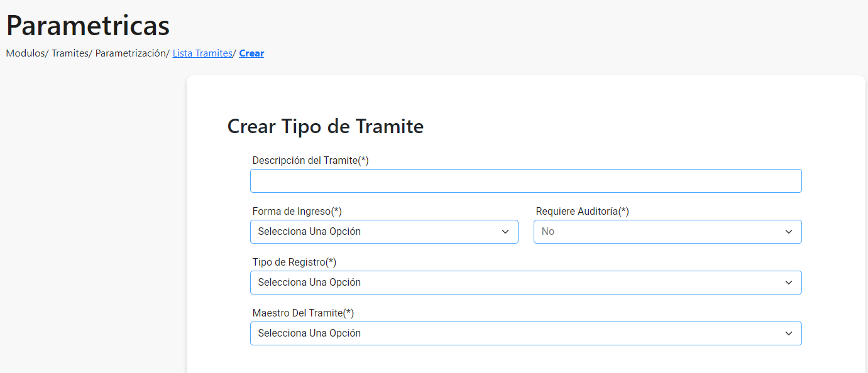The width and height of the screenshot is (868, 373).
Task: Click the chevron arrow in Maestro Del Tramite
Action: coord(789,333)
